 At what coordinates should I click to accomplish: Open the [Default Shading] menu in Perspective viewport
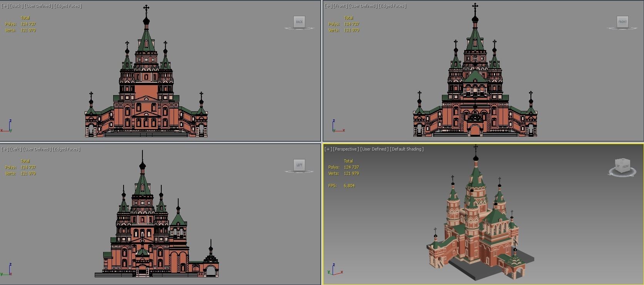coord(407,149)
